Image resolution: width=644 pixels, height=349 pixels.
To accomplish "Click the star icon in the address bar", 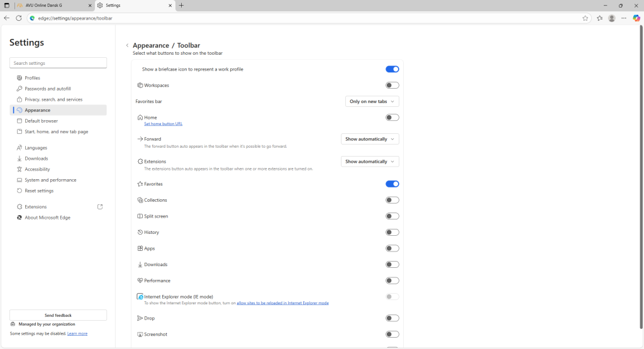I will point(585,18).
